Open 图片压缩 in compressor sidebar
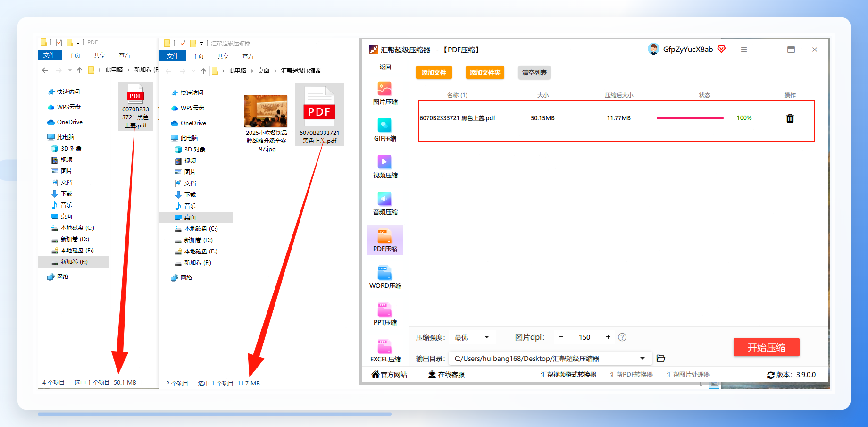This screenshot has width=868, height=427. coord(385,93)
